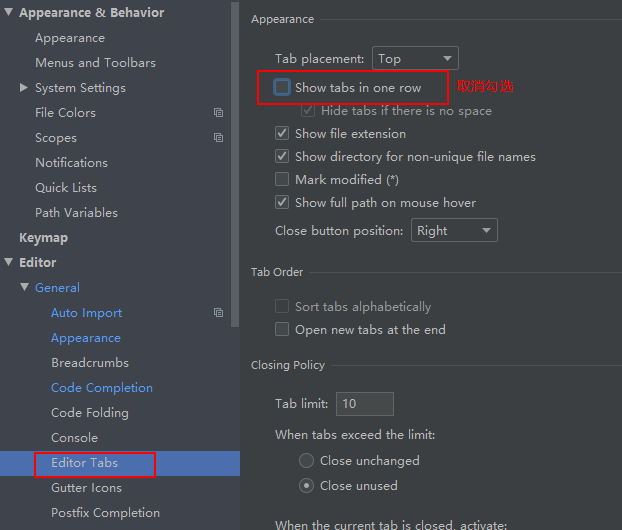
Task: Go to Menus and Toolbars settings
Action: 95,63
